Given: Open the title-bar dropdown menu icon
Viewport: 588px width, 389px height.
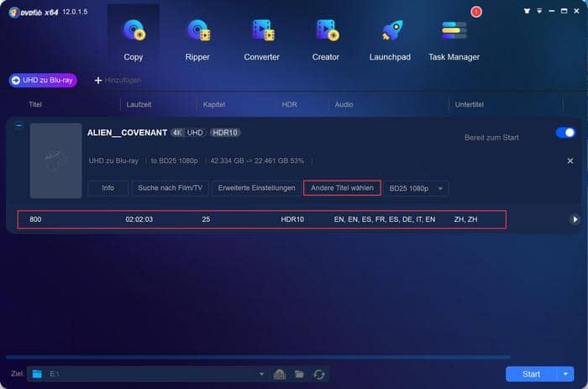Looking at the screenshot, I should pyautogui.click(x=539, y=11).
